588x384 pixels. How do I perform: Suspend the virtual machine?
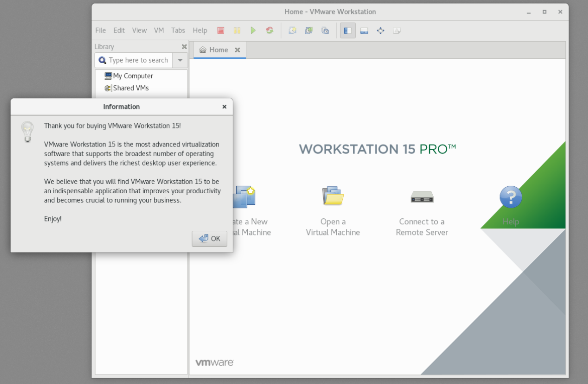coord(237,30)
